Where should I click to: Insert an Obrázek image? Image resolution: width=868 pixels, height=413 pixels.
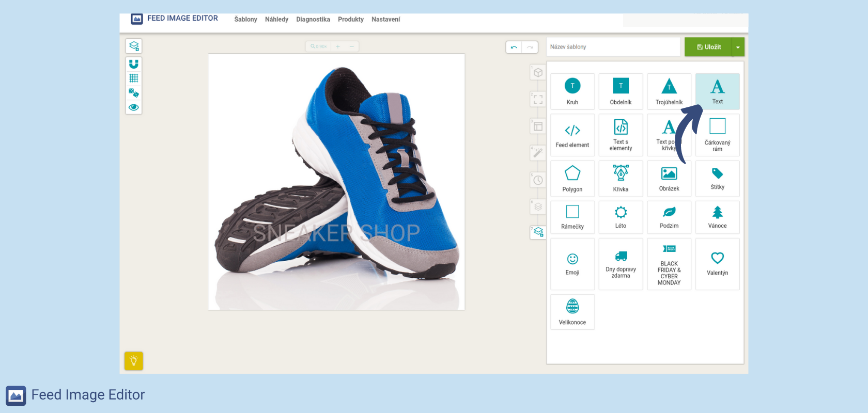pyautogui.click(x=669, y=179)
